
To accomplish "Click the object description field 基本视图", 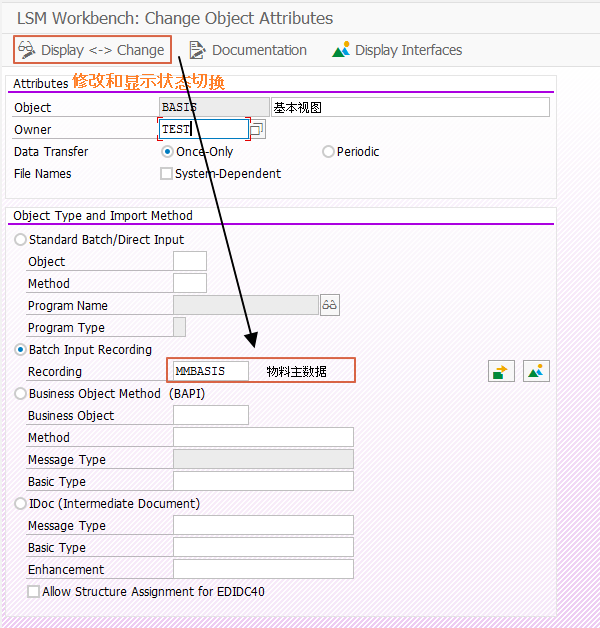I will (410, 107).
